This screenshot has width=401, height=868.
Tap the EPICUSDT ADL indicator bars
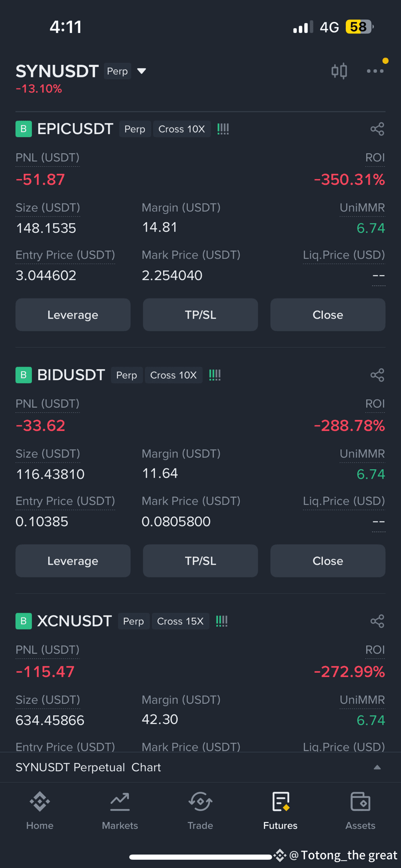click(223, 129)
